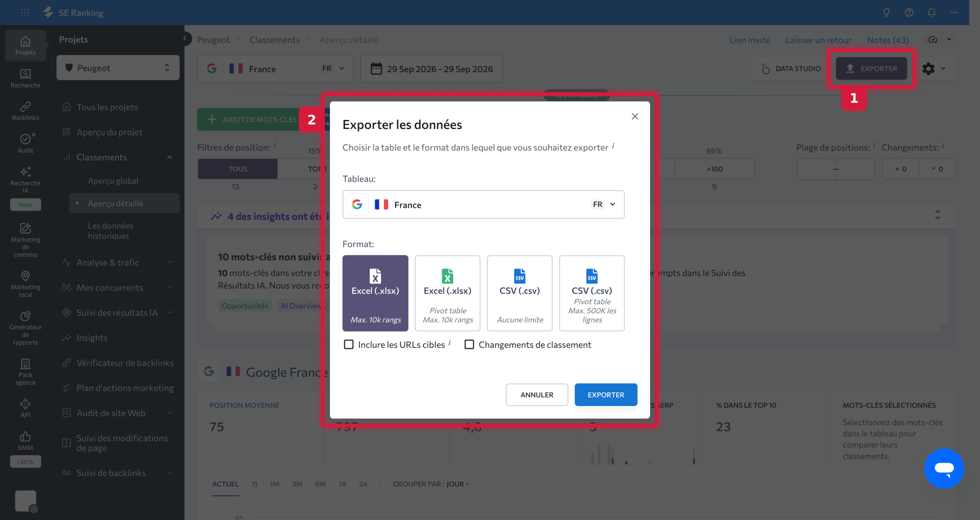
Task: Open the date range picker
Action: [431, 69]
